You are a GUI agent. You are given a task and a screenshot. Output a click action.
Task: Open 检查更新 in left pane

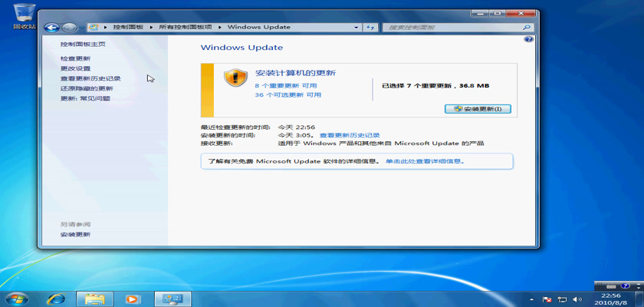coord(75,58)
